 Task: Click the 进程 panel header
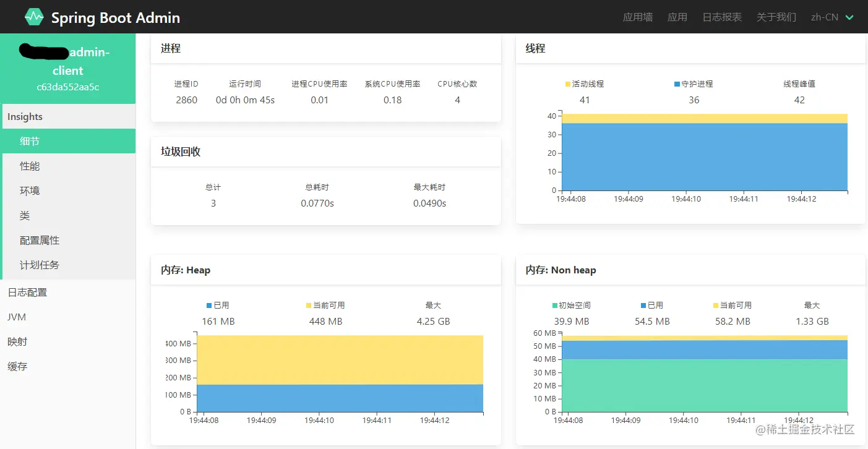[x=326, y=48]
